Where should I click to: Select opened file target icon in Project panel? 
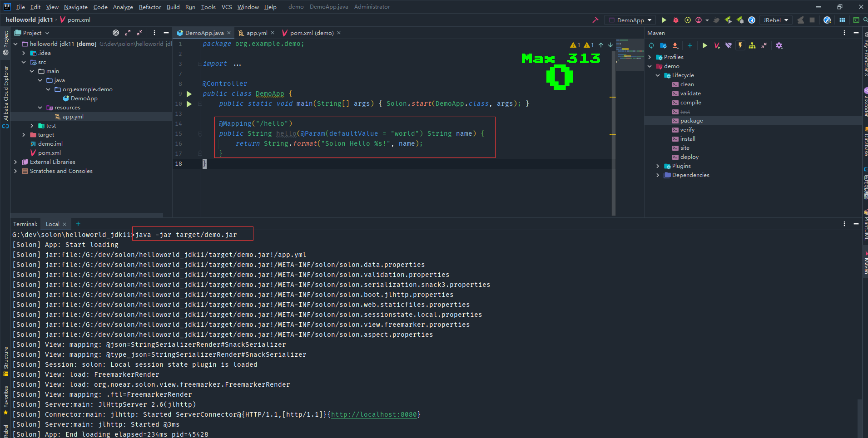click(116, 33)
